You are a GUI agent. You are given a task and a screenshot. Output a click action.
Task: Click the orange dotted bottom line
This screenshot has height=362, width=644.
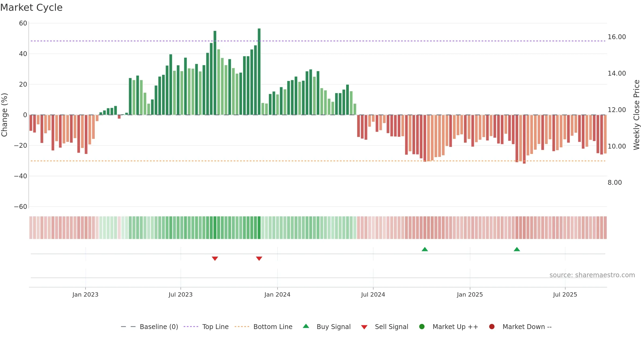coord(318,161)
